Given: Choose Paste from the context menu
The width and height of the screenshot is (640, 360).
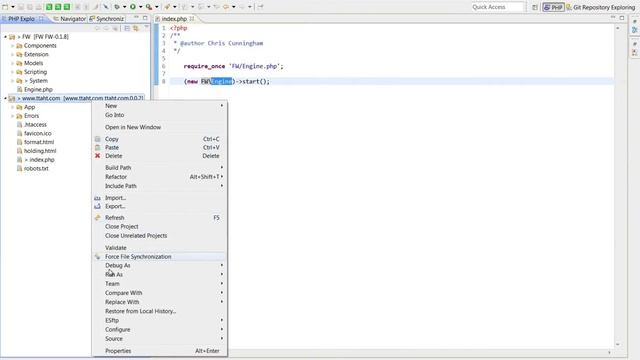Looking at the screenshot, I should click(159, 147).
